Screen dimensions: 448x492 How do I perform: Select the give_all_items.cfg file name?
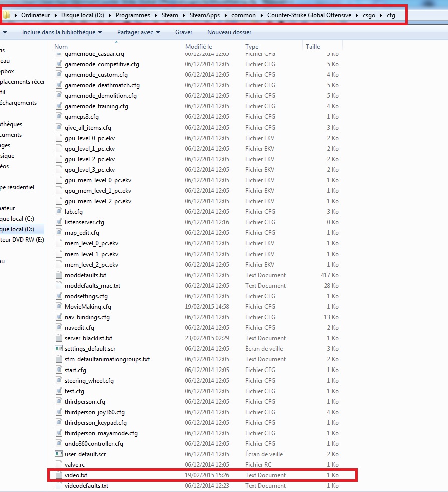click(88, 128)
